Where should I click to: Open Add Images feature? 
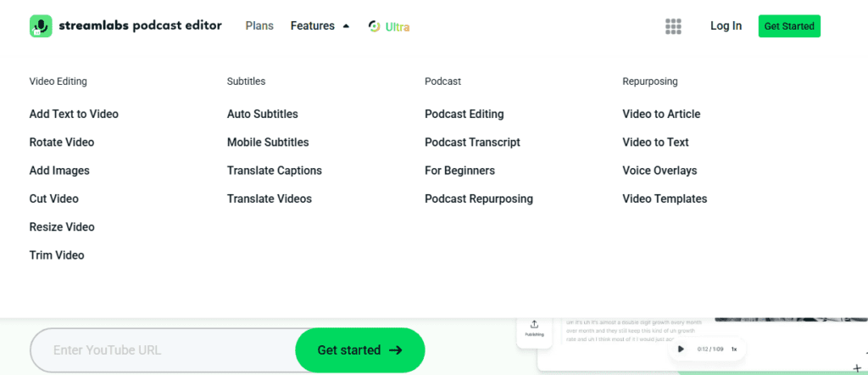[x=59, y=171]
